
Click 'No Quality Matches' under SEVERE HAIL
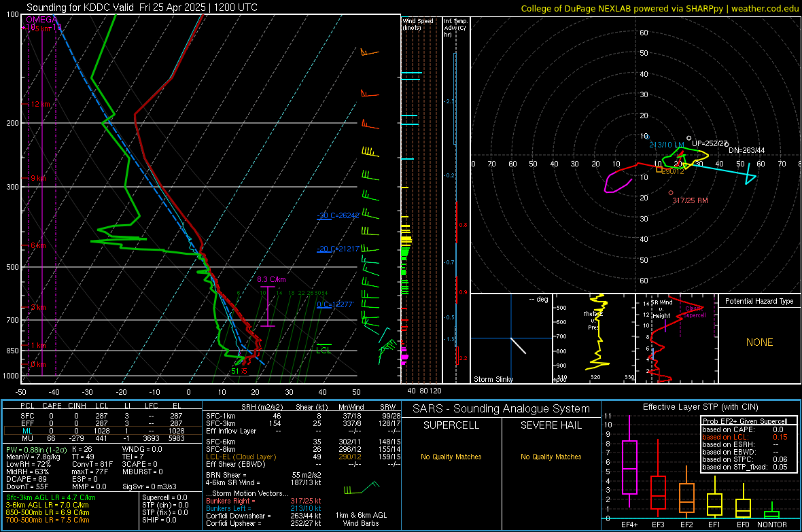pyautogui.click(x=551, y=457)
